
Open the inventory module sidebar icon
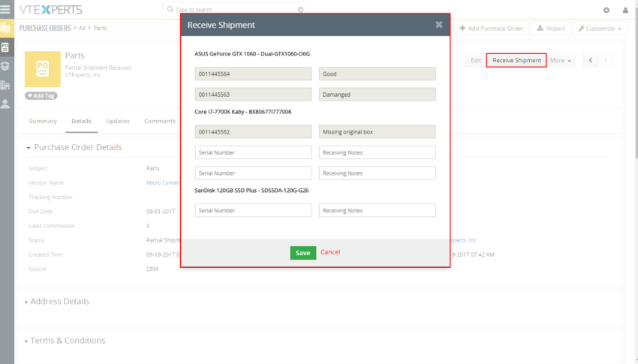(x=6, y=28)
